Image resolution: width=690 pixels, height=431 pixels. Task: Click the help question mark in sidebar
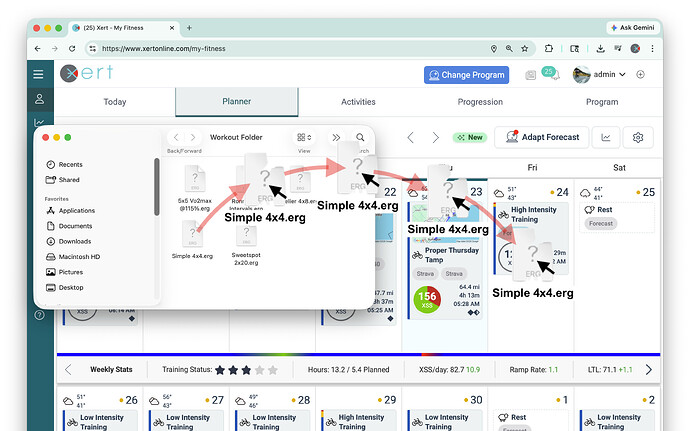(38, 314)
